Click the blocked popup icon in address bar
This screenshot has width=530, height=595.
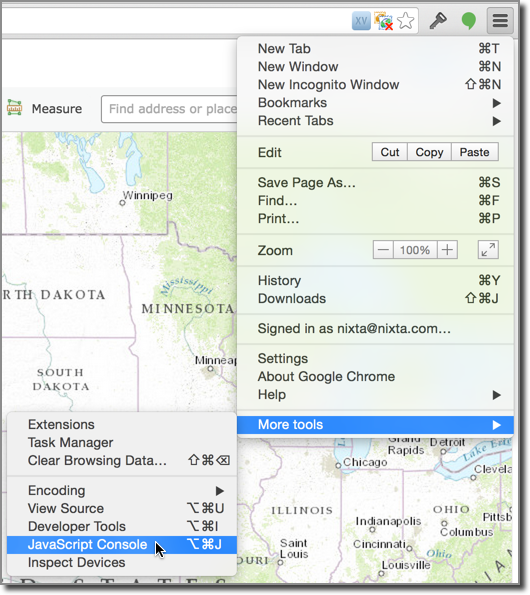click(383, 20)
